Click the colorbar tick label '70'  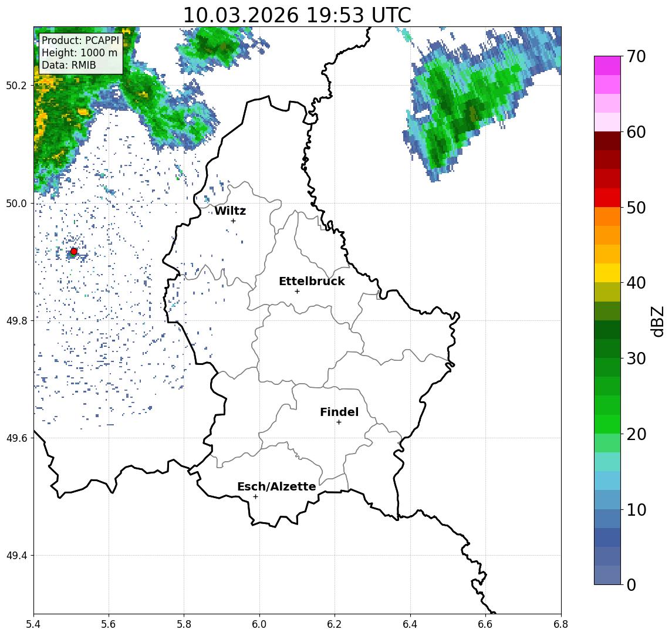(636, 56)
